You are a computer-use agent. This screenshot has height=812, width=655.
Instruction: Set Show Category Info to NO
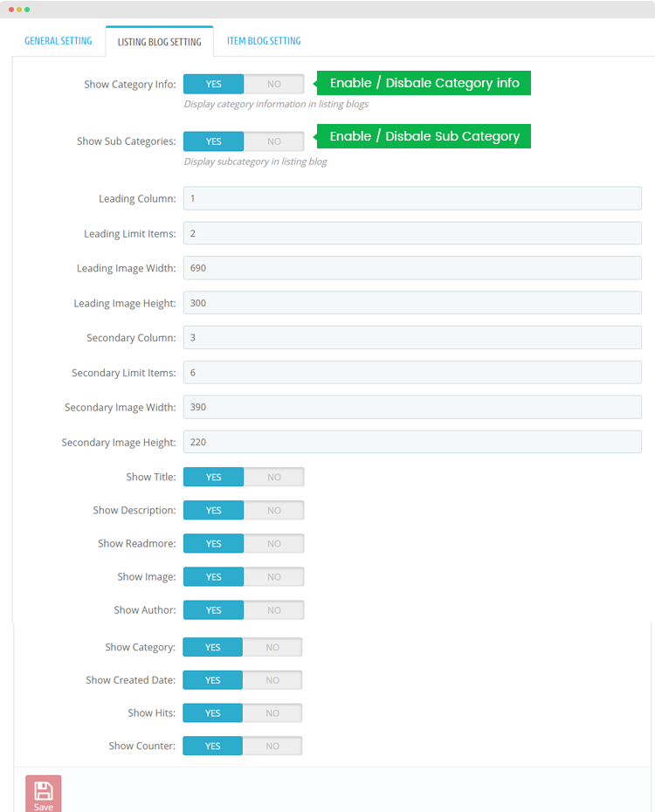[274, 84]
